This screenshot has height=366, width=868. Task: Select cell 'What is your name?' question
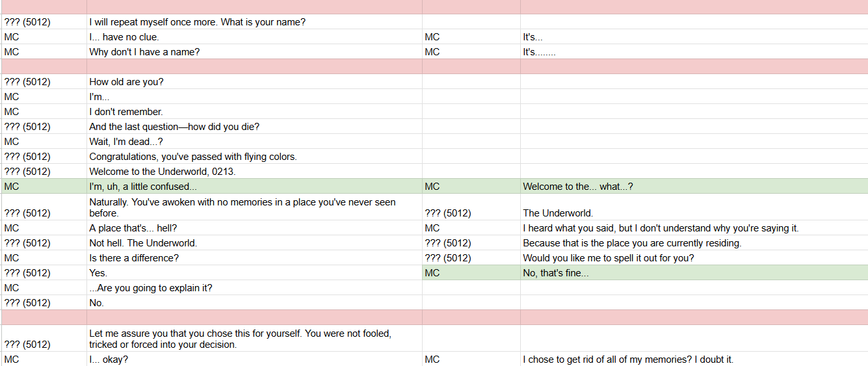[x=254, y=22]
